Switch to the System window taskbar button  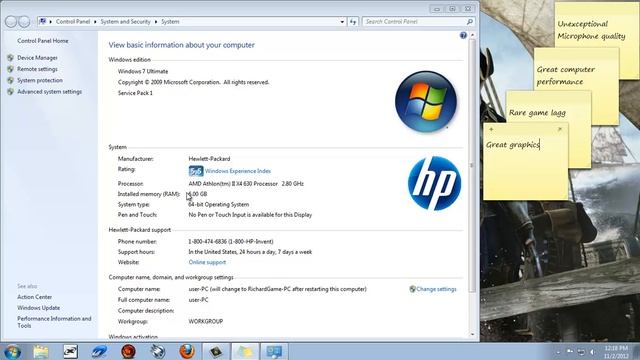click(x=274, y=351)
